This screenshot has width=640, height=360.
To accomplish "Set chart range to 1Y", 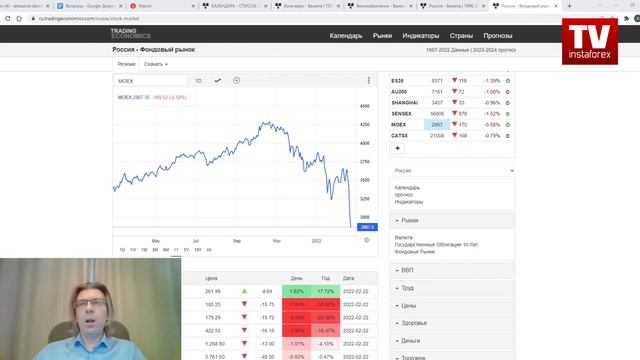I will pyautogui.click(x=176, y=250).
